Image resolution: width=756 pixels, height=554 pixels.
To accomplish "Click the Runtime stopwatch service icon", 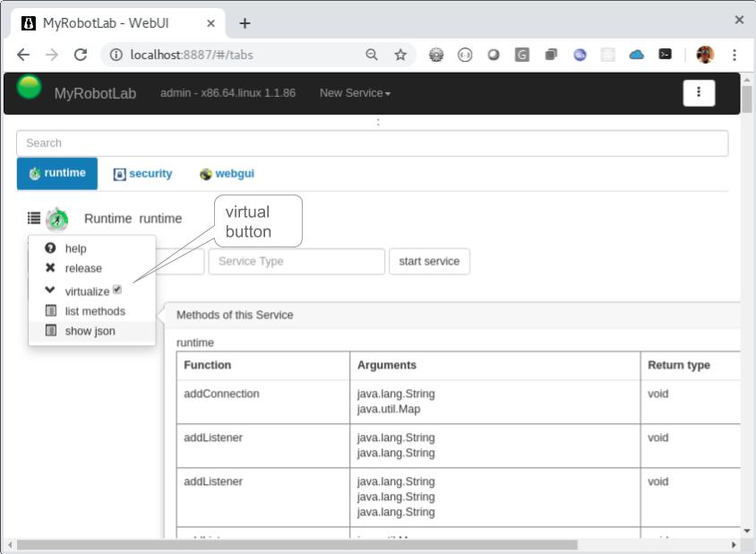I will pos(57,220).
